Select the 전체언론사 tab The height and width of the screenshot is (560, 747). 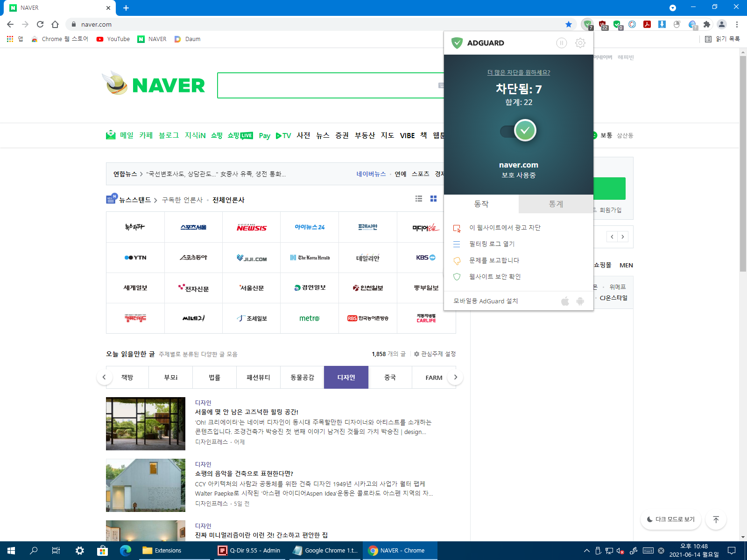228,200
